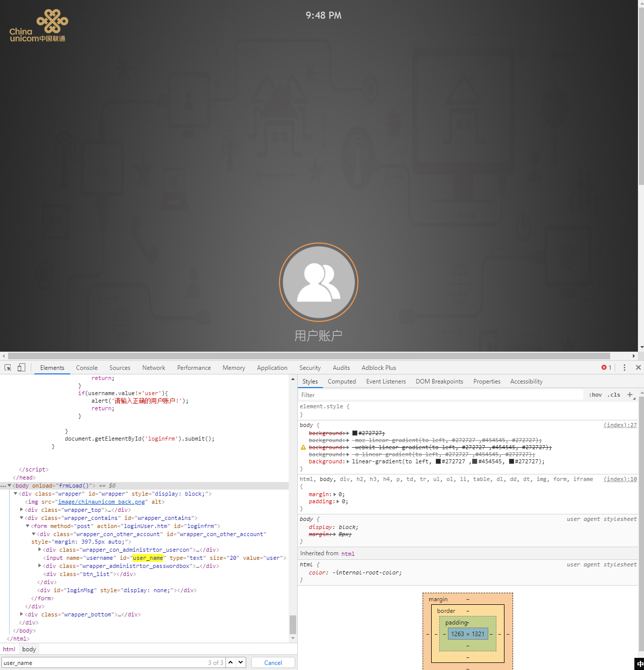
Task: Click the #454545 gradient color swatch
Action: coord(475,461)
